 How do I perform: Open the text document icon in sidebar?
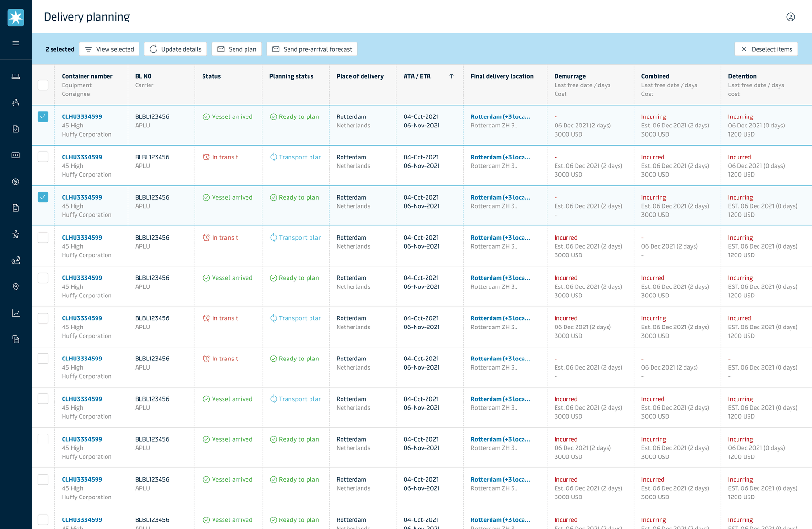[16, 208]
